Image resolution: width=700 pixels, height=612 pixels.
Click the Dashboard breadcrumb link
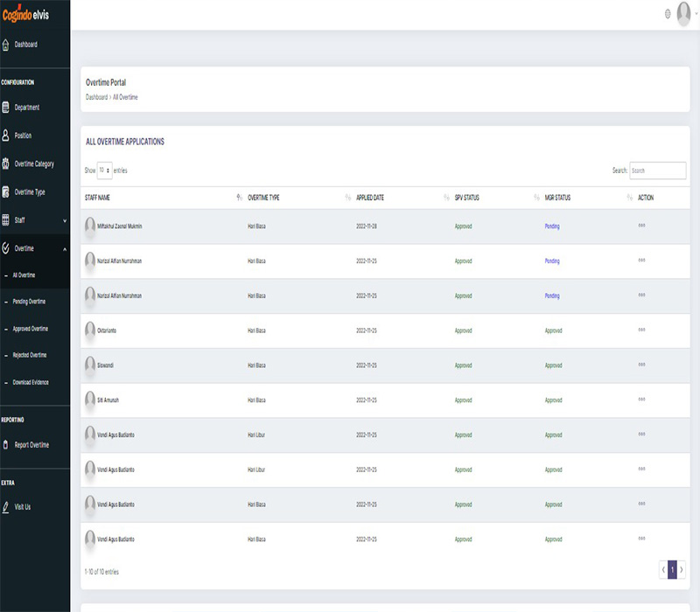[x=96, y=97]
